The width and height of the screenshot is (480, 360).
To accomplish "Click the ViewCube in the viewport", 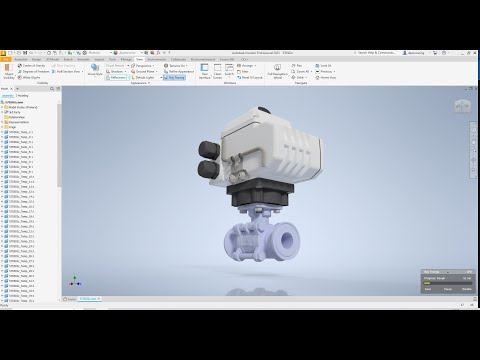I will (463, 106).
